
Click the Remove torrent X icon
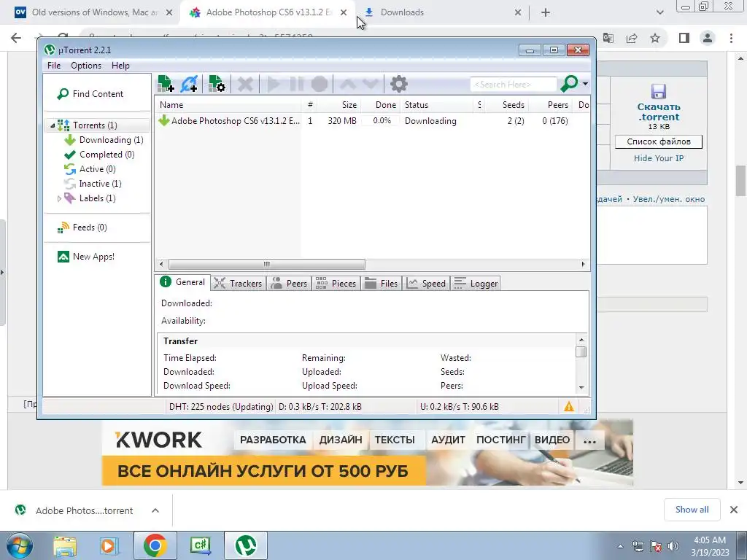(245, 85)
